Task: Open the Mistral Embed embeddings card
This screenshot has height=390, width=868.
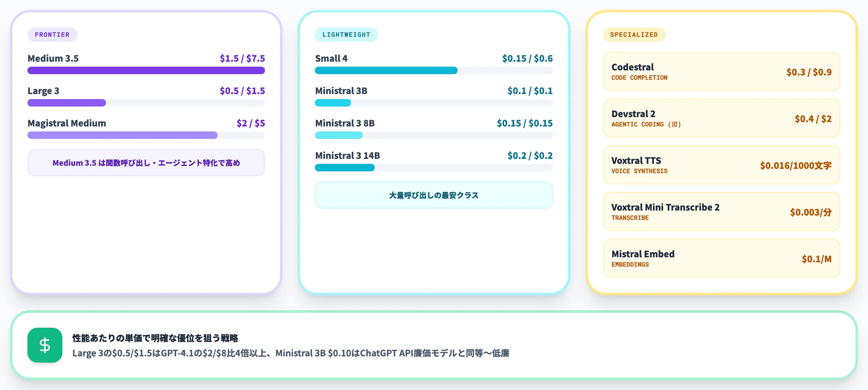Action: 721,258
